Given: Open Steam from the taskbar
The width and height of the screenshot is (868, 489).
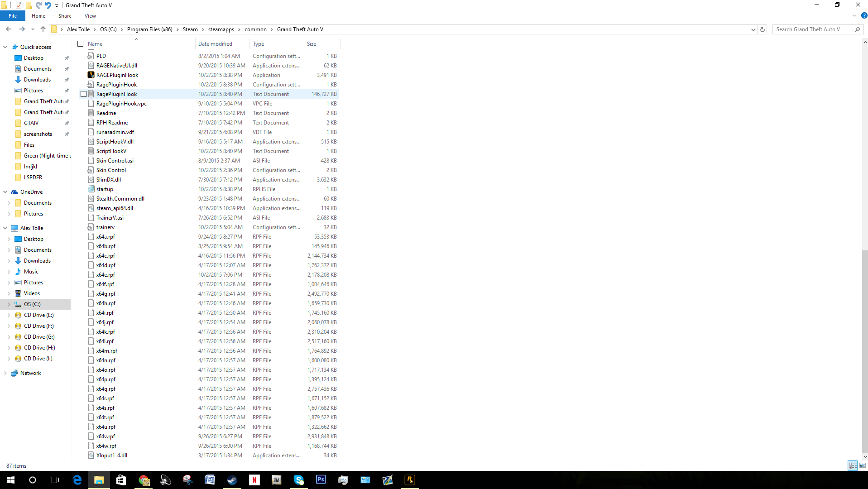Looking at the screenshot, I should (x=232, y=480).
